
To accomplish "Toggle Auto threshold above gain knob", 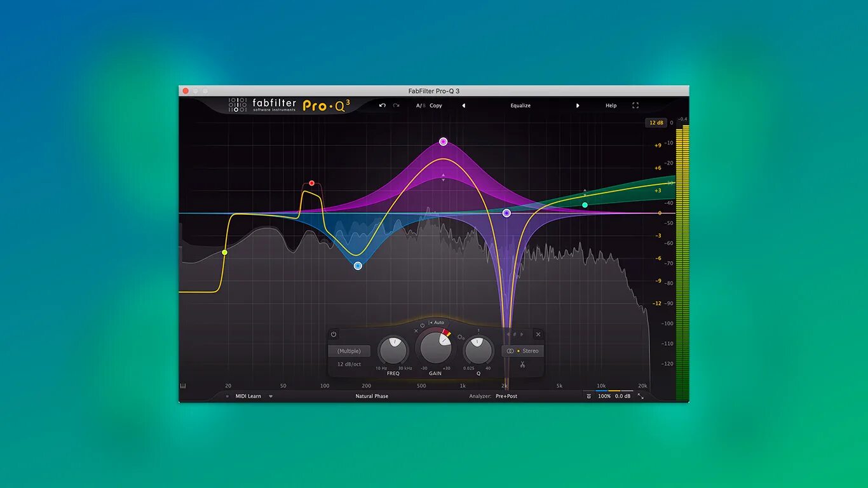I will coord(437,323).
